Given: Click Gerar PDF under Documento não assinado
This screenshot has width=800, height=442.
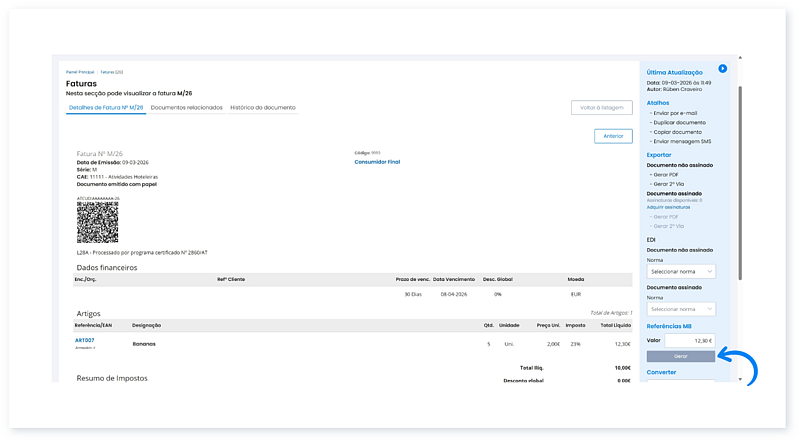Looking at the screenshot, I should (666, 175).
